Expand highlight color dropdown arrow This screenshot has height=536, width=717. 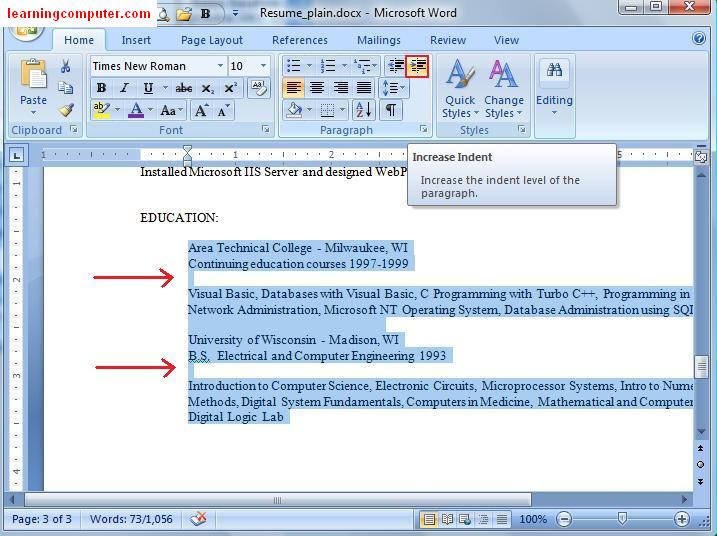click(118, 110)
